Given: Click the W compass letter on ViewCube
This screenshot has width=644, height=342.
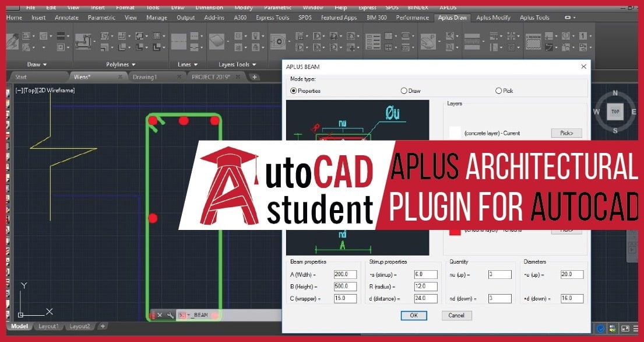Looking at the screenshot, I should [x=597, y=112].
